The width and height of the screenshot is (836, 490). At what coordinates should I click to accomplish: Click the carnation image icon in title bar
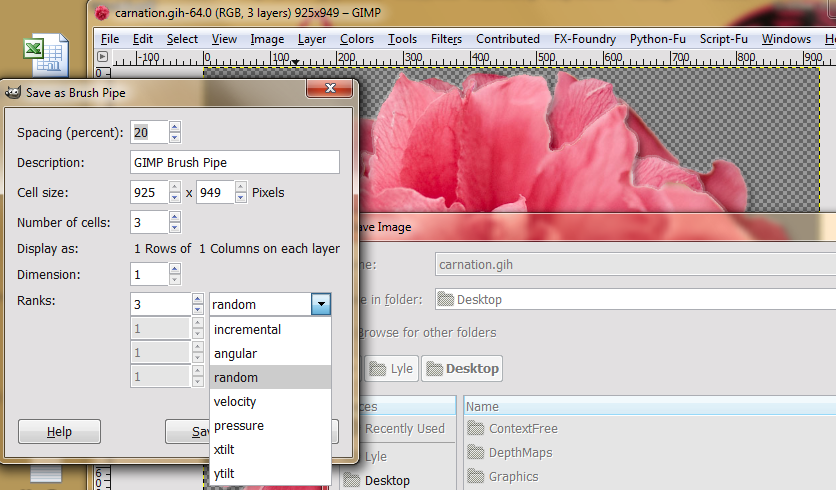102,12
